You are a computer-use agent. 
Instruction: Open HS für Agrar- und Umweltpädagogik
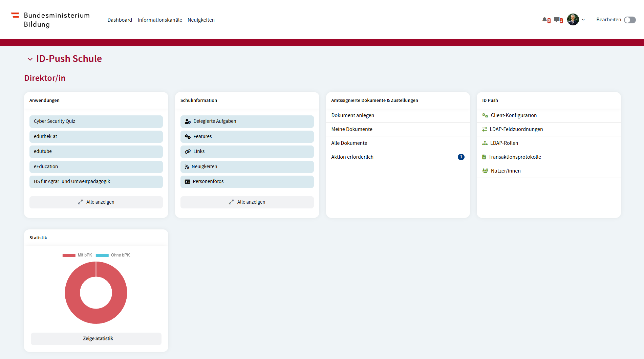[96, 182]
